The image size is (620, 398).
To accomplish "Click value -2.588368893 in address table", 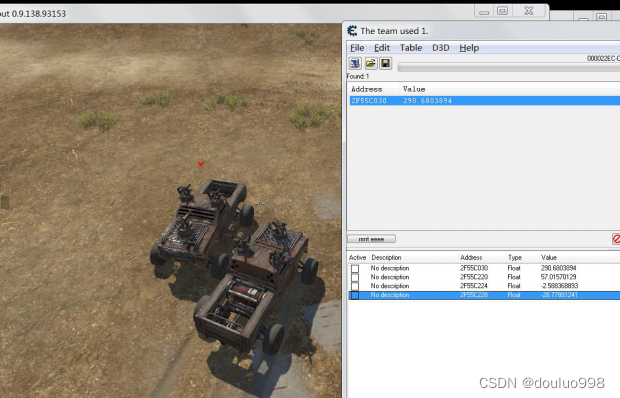I will (x=559, y=286).
